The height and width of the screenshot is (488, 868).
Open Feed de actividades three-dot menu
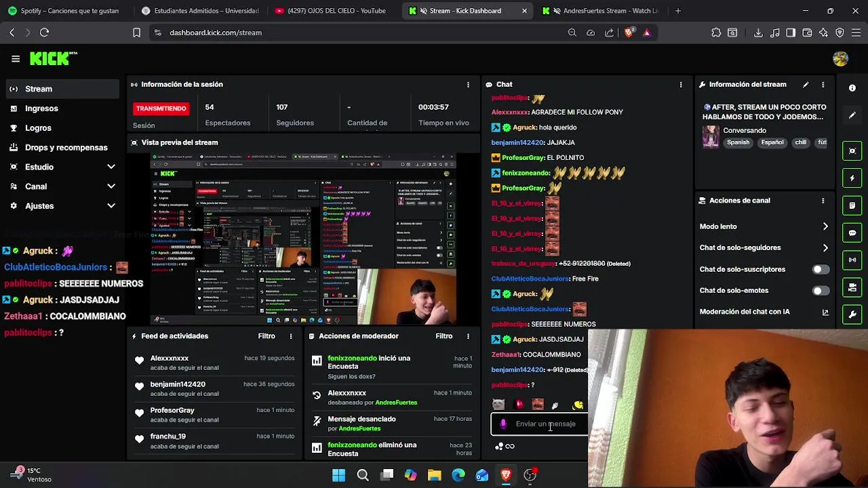(x=291, y=336)
